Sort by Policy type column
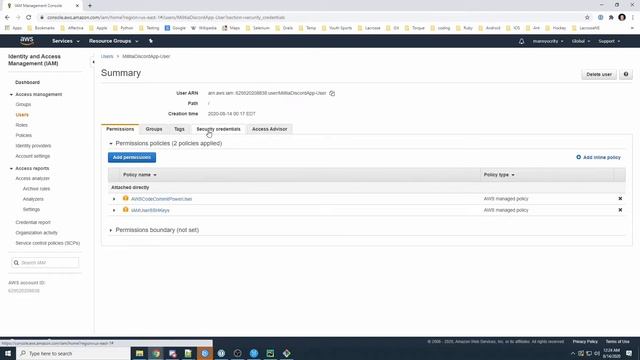This screenshot has height=360, width=640. pos(499,175)
